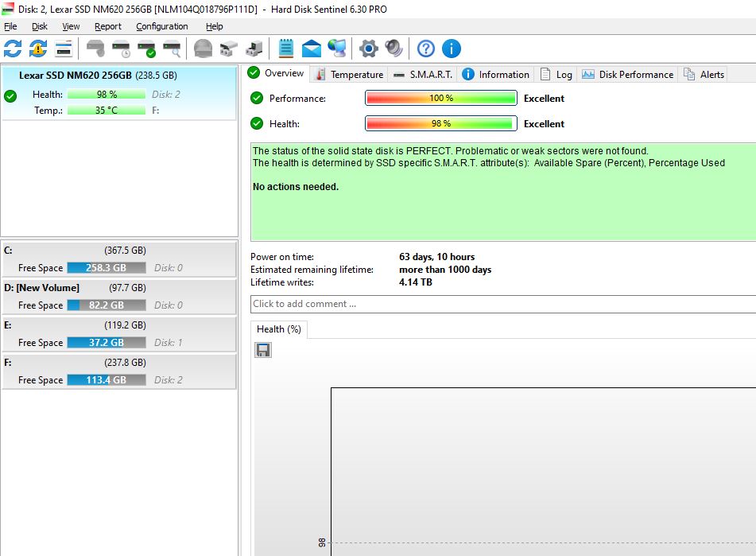This screenshot has width=756, height=556.
Task: Click the '4.14 TB' lifetime writes value
Action: [415, 282]
